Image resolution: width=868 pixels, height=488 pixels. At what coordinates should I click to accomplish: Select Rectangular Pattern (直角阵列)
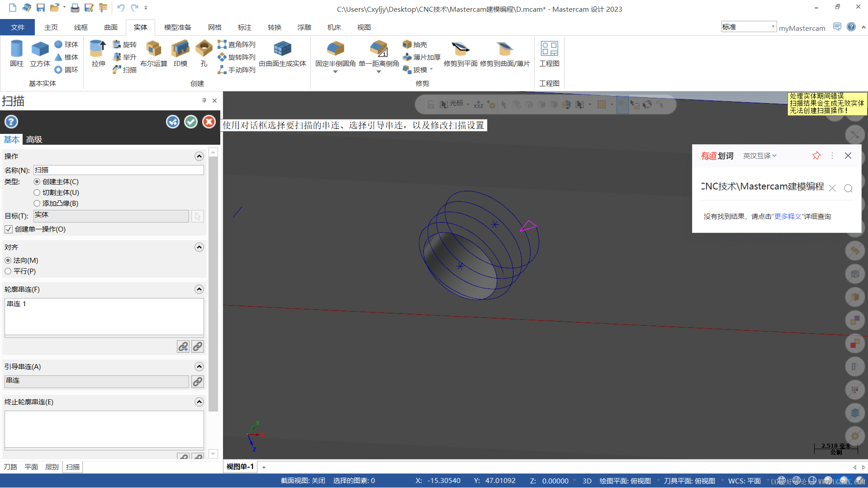237,44
